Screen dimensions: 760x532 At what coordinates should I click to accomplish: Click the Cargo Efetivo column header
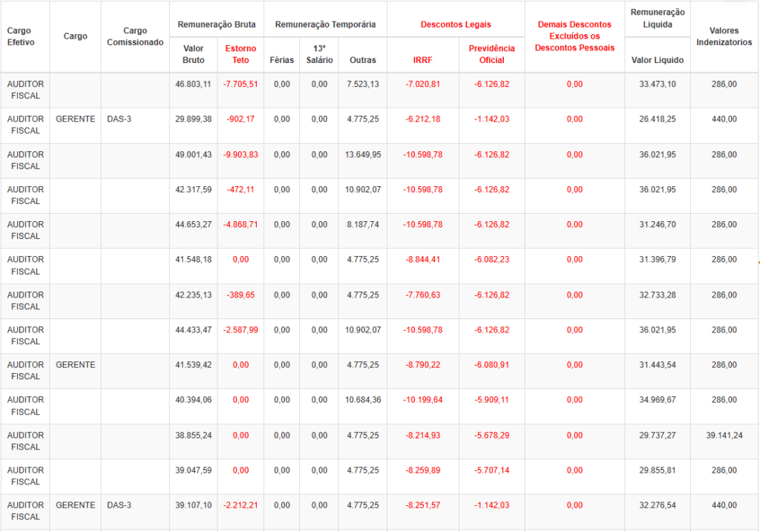pyautogui.click(x=21, y=36)
